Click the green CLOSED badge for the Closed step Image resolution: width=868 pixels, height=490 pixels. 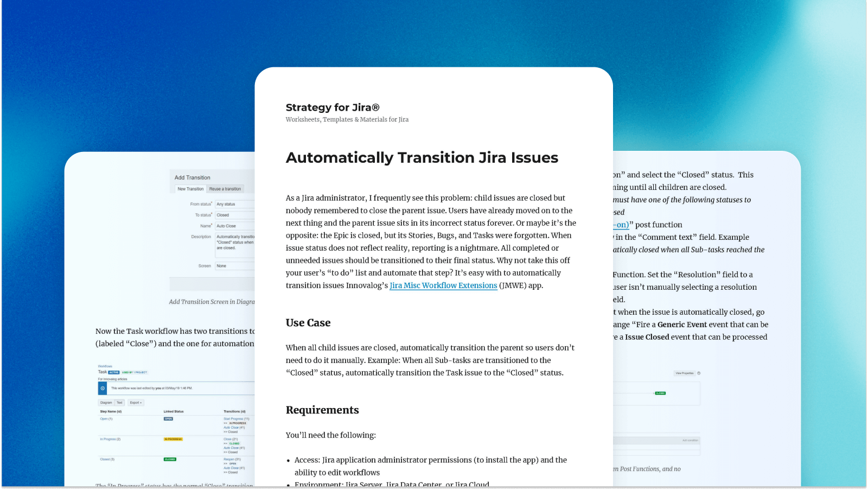(170, 459)
